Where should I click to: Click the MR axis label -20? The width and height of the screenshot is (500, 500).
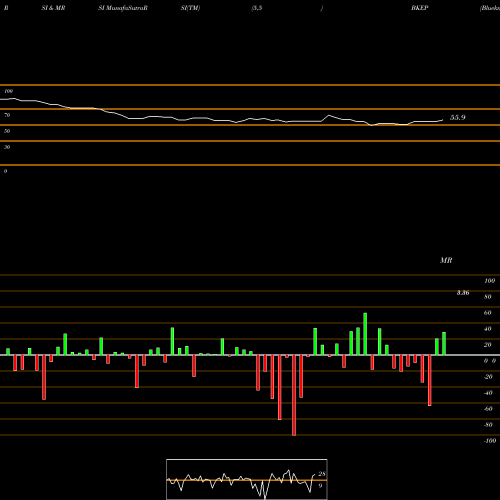(x=488, y=377)
